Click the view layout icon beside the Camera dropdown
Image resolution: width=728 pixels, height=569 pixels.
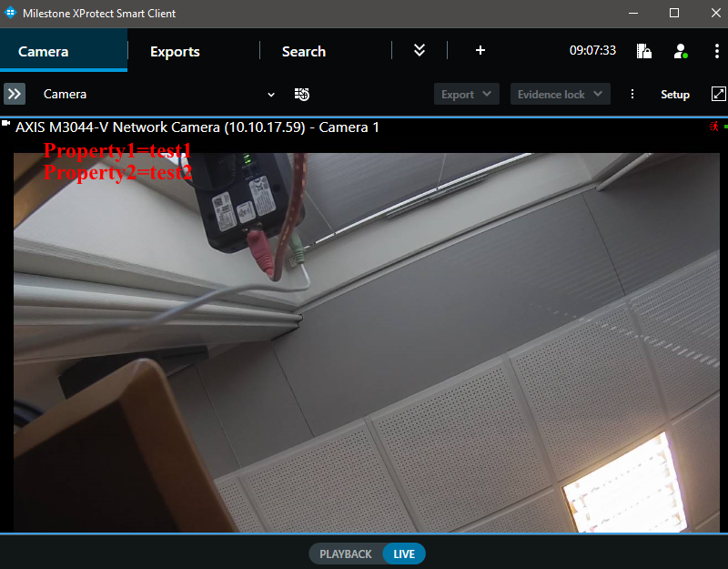(301, 94)
